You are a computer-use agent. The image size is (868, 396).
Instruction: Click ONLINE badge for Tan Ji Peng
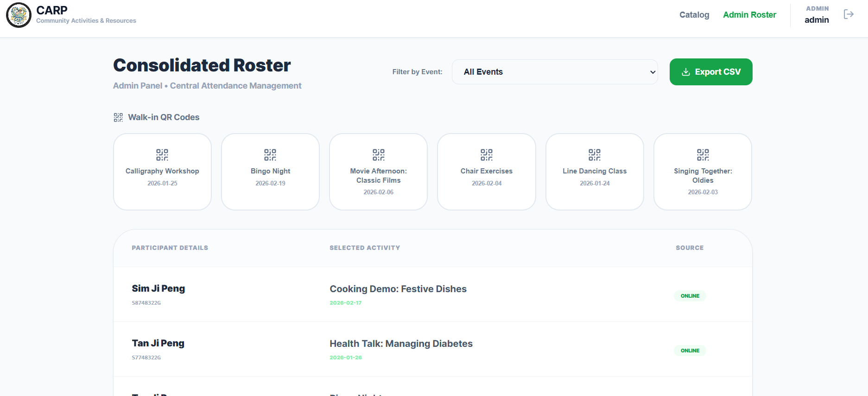690,351
